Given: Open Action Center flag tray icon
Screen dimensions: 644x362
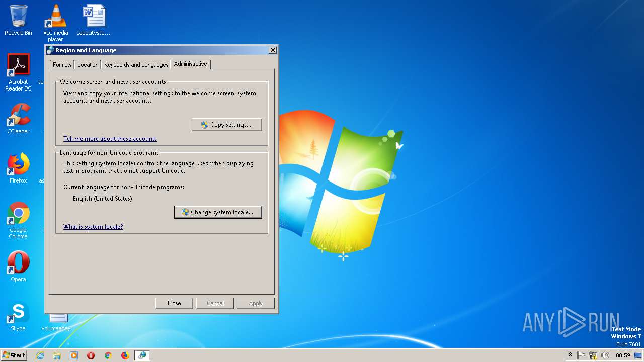Looking at the screenshot, I should (x=581, y=355).
